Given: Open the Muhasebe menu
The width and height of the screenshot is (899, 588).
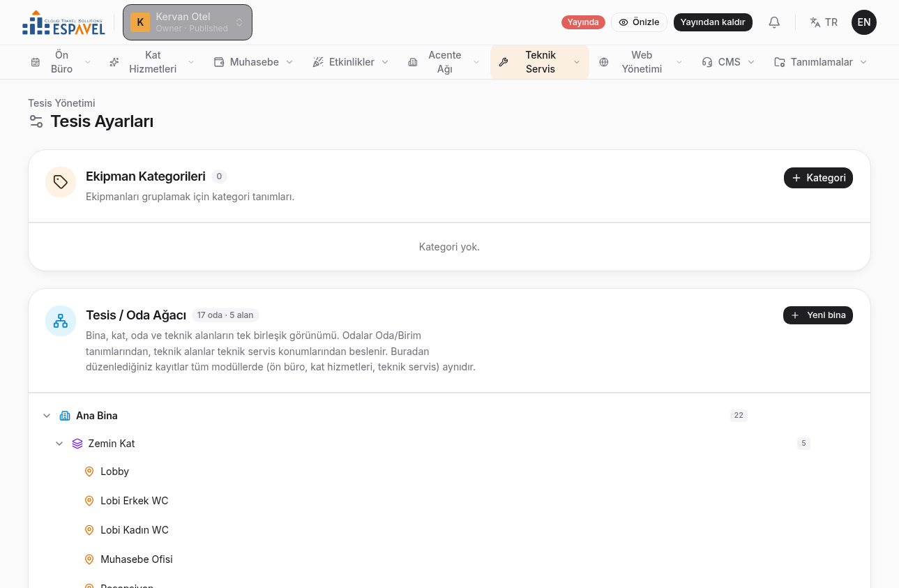Looking at the screenshot, I should (x=253, y=62).
